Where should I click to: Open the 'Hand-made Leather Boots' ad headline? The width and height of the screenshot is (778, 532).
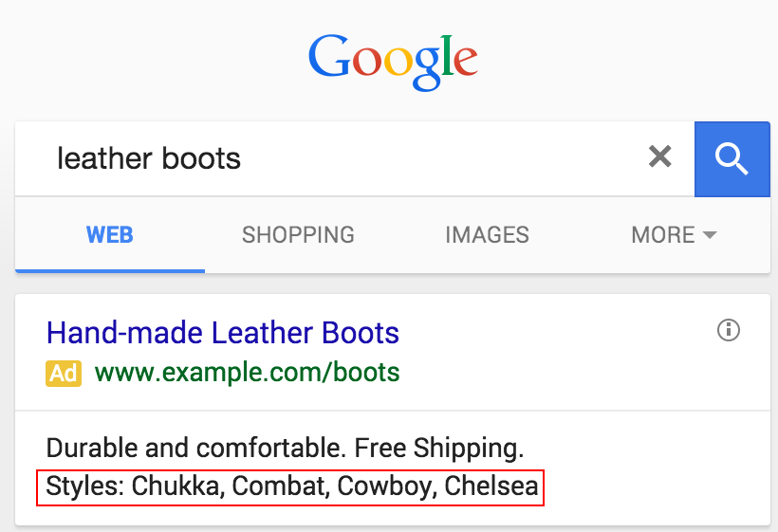(223, 332)
